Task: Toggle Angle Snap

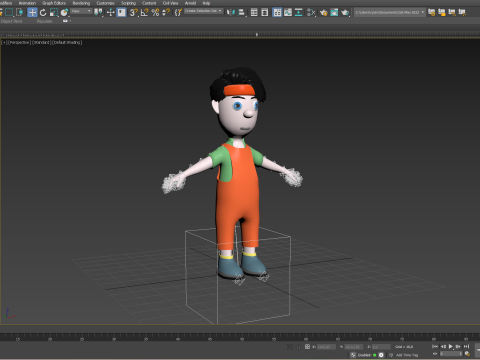Action: coord(144,12)
